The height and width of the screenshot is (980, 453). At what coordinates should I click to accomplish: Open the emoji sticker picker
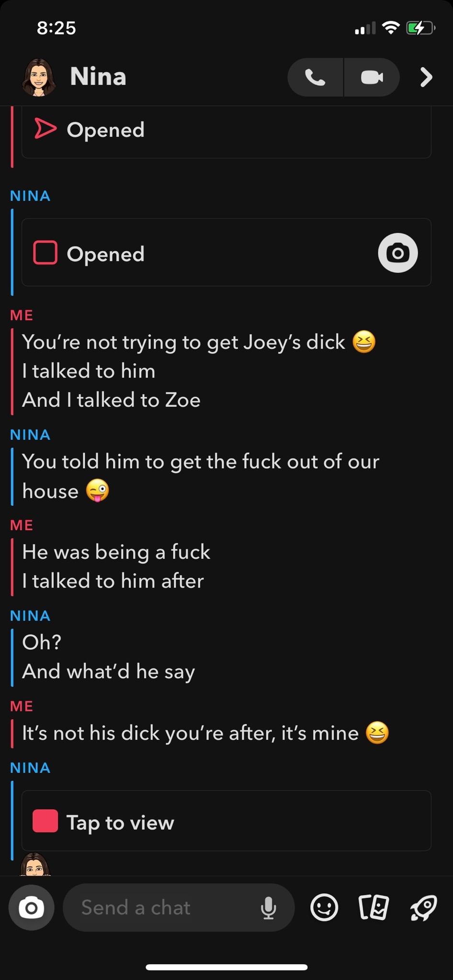click(x=324, y=907)
